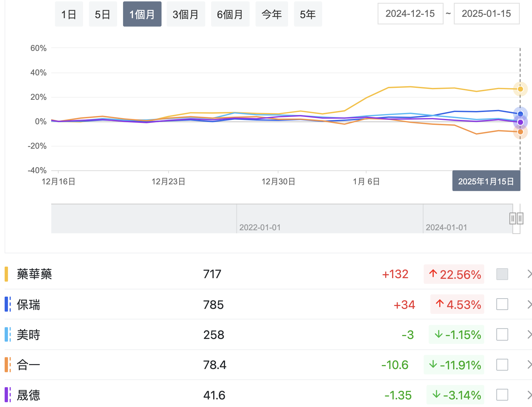Open 保瑞 details via right chevron
532x407 pixels.
(529, 304)
